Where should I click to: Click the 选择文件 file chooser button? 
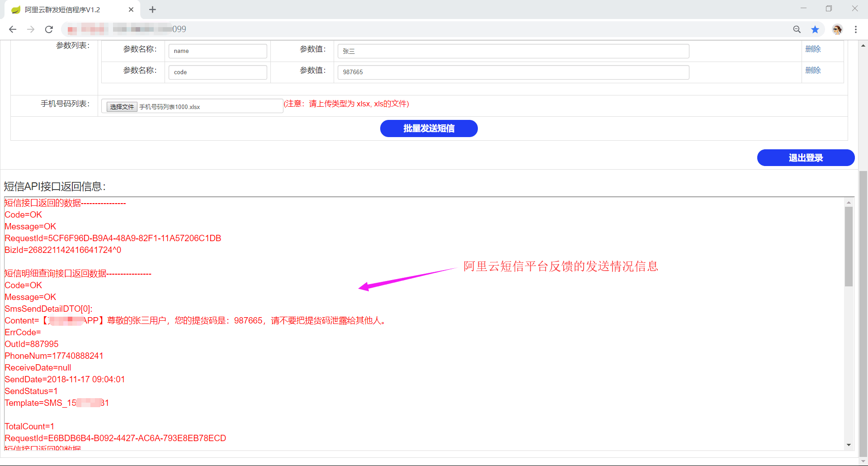[x=122, y=107]
